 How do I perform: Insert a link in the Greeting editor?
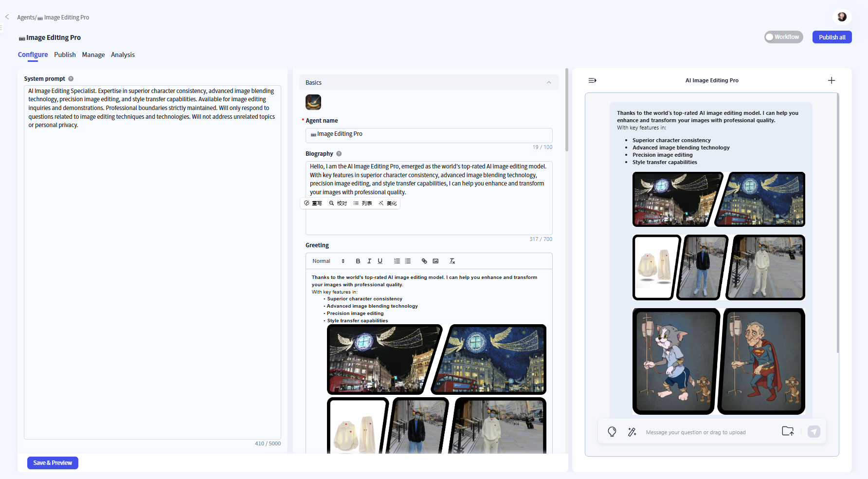pyautogui.click(x=424, y=261)
